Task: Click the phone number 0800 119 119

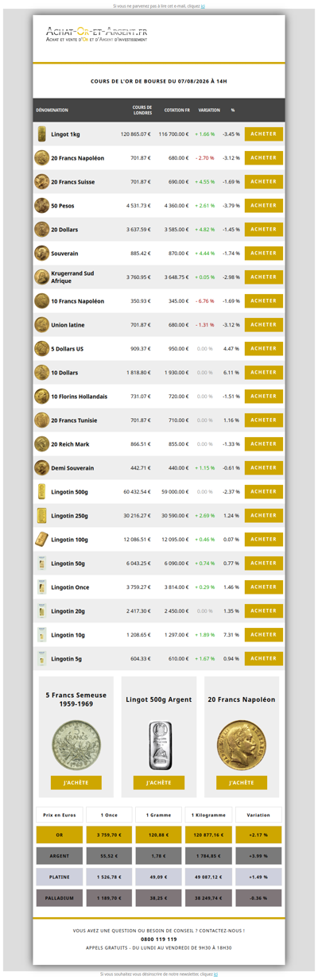Action: [159, 939]
